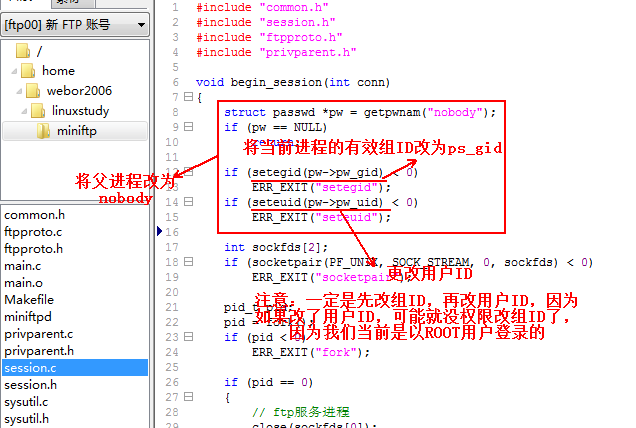Image resolution: width=636 pixels, height=428 pixels.
Task: Click the miniftp folder name
Action: point(77,131)
